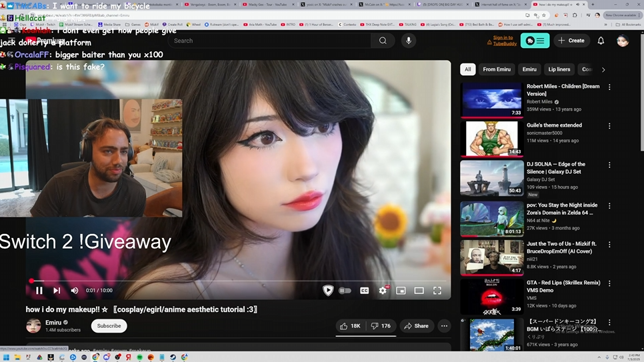Open the Windows Start menu
The image size is (644, 362).
pos(6,357)
